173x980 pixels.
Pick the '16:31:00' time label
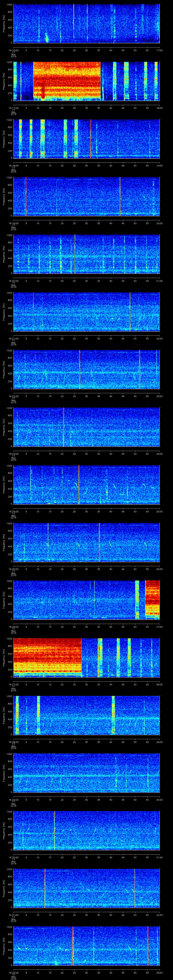point(13,915)
